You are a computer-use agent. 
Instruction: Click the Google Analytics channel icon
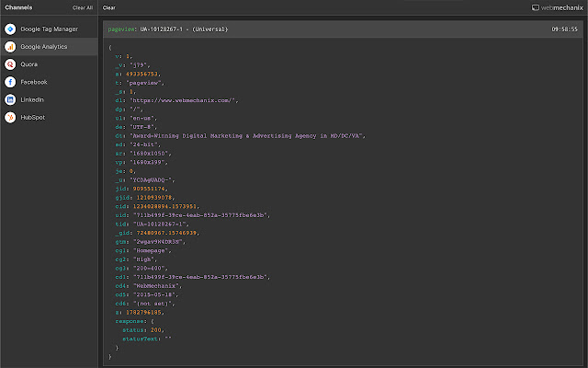pos(10,47)
